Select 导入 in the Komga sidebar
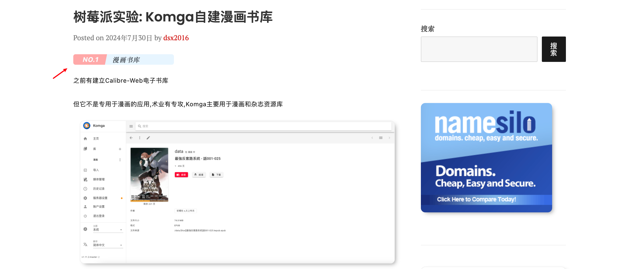This screenshot has height=269, width=644. (96, 170)
